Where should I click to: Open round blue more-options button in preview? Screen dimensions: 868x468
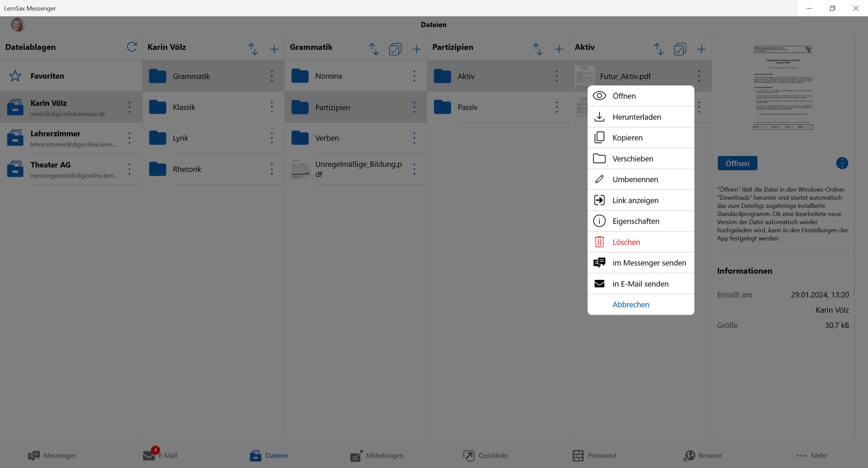[x=842, y=163]
